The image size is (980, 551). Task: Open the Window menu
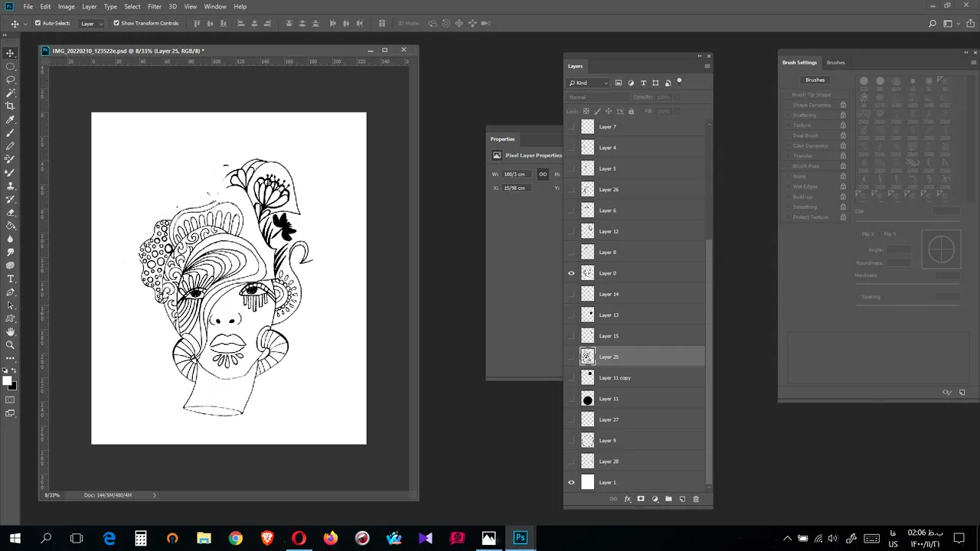tap(215, 6)
